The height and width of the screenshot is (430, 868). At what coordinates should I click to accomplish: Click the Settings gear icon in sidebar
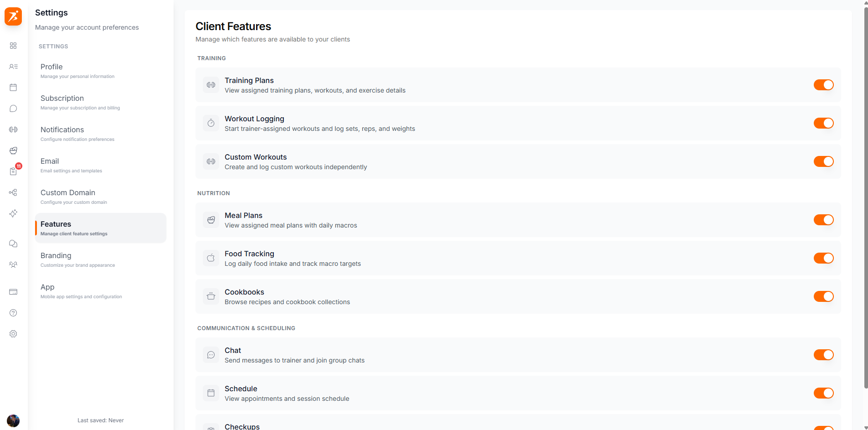pyautogui.click(x=13, y=334)
